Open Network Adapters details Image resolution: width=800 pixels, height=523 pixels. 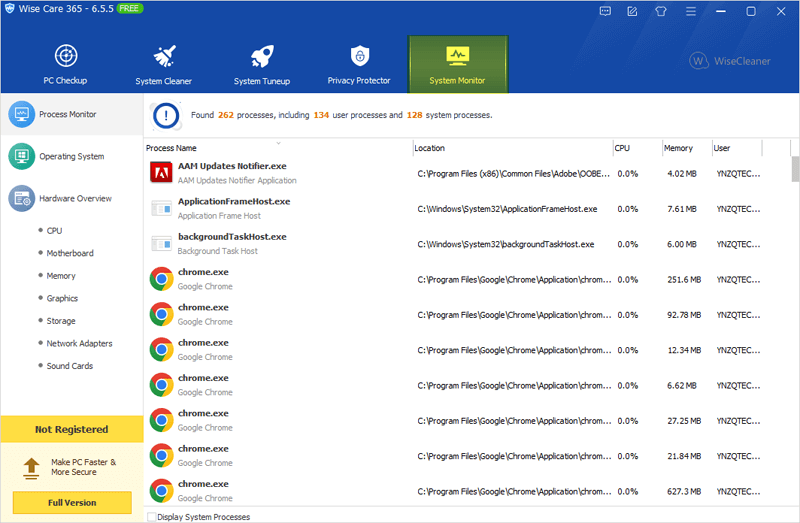click(x=79, y=343)
